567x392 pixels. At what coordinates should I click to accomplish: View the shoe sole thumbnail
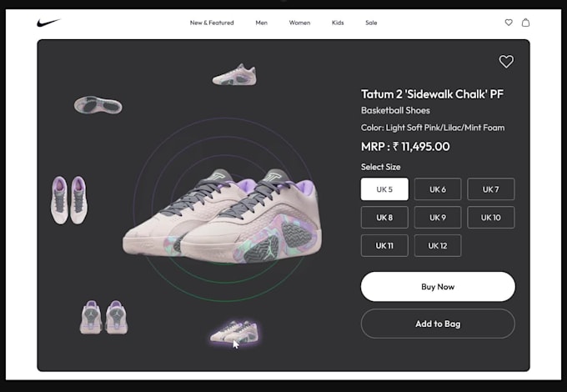pyautogui.click(x=98, y=105)
